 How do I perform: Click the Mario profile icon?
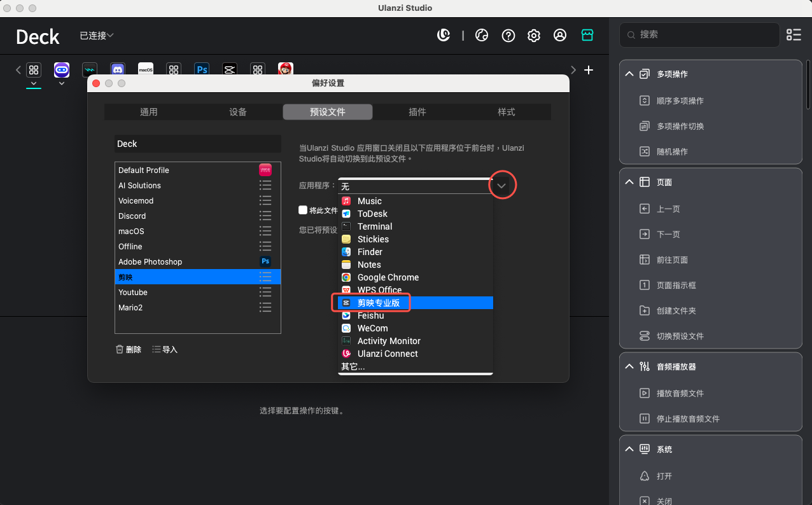[x=286, y=69]
